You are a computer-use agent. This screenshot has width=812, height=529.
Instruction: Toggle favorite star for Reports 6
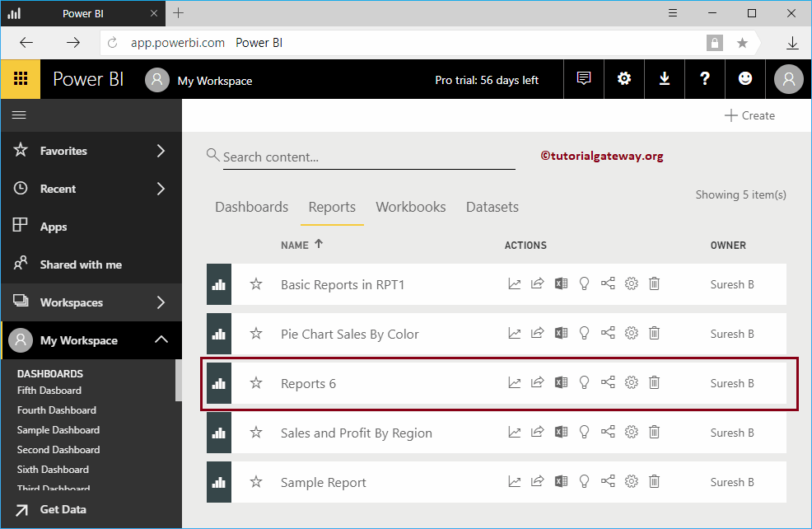click(256, 383)
